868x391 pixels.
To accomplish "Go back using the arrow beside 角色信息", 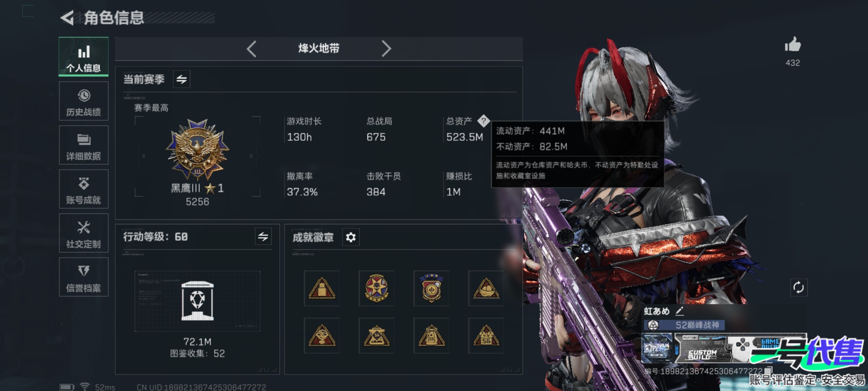I will [67, 18].
